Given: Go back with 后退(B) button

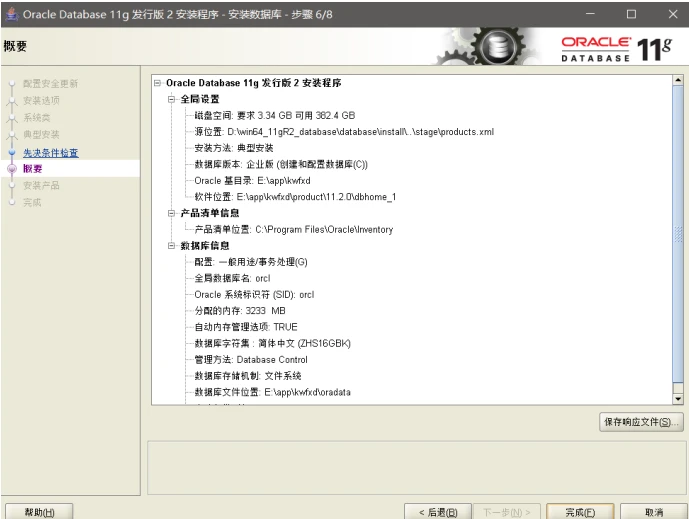Looking at the screenshot, I should point(438,512).
